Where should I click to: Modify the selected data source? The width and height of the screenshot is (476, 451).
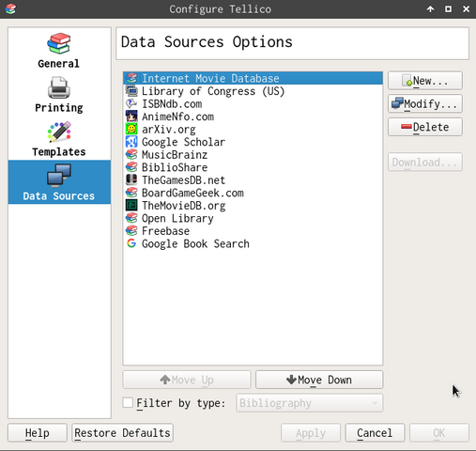(425, 103)
